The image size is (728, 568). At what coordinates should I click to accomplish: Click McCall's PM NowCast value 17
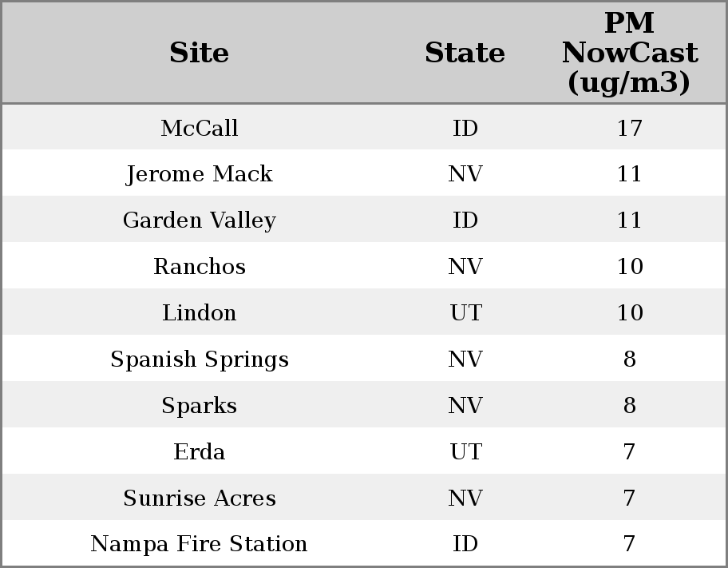629,128
